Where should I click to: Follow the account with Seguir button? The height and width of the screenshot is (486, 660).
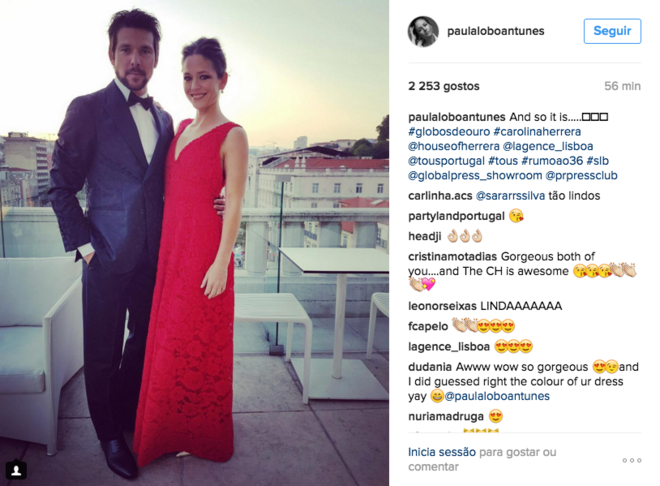[612, 31]
